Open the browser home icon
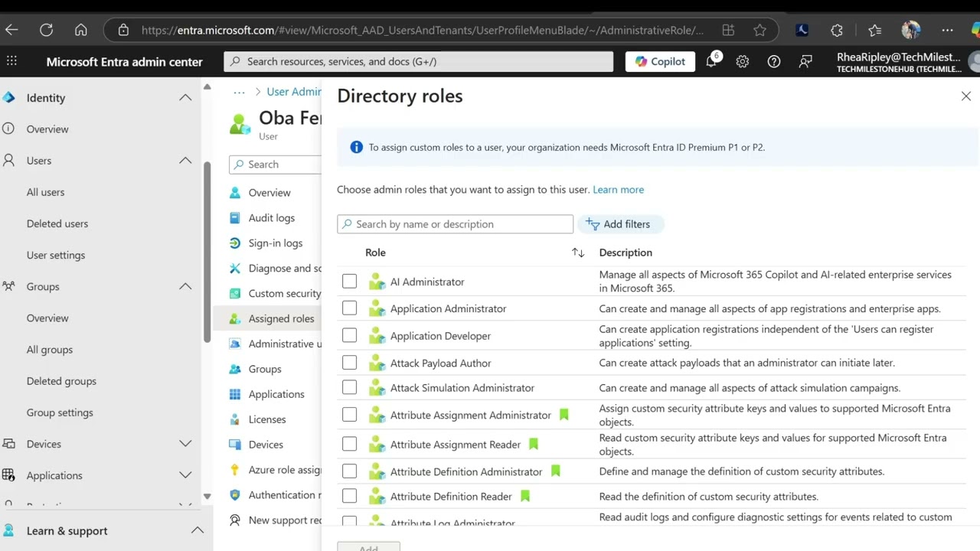The height and width of the screenshot is (551, 980). pyautogui.click(x=80, y=30)
